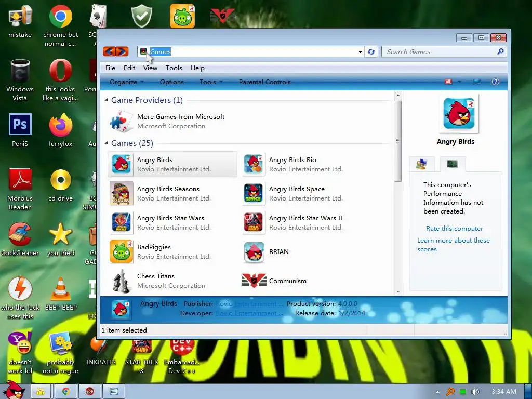The image size is (532, 399).
Task: Click the 'Rate this computer' link
Action: (x=454, y=229)
